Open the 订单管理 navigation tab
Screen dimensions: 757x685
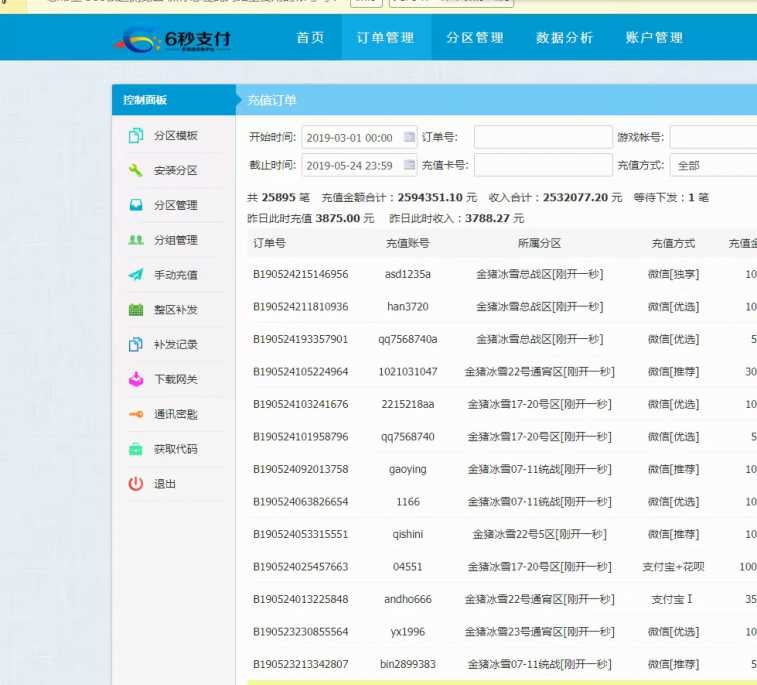(x=385, y=38)
